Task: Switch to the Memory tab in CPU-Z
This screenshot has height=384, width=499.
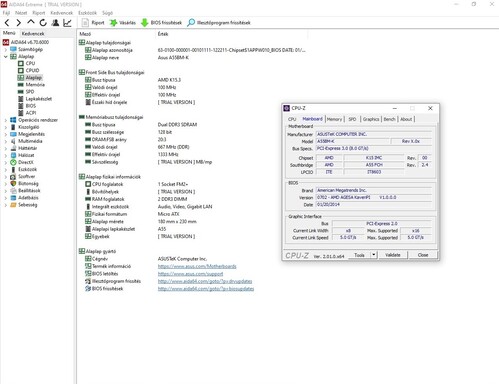Action: tap(334, 119)
